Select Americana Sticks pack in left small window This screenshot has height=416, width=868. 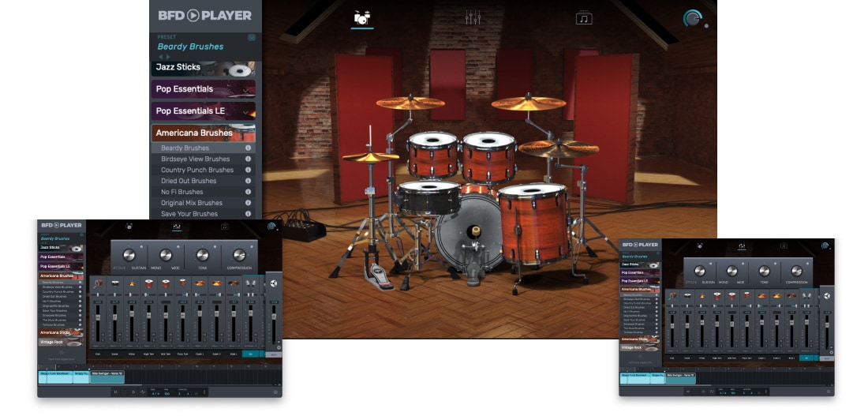tap(61, 333)
